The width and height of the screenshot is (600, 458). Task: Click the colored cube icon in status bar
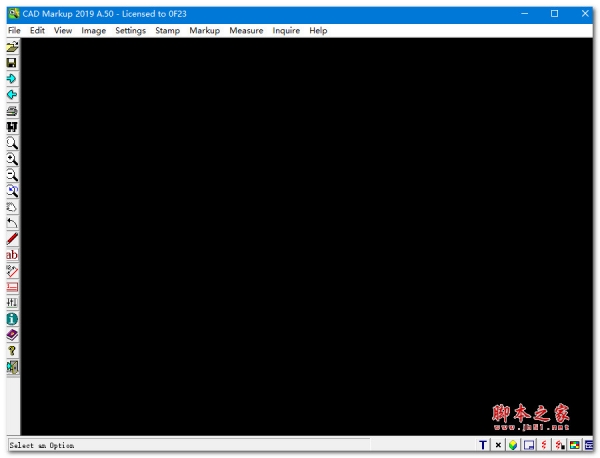(513, 445)
